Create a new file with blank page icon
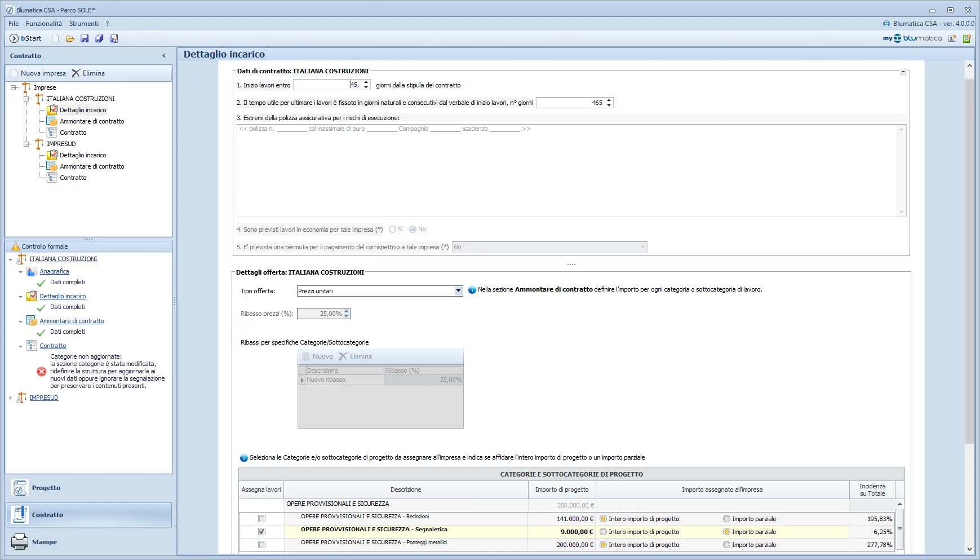 55,38
